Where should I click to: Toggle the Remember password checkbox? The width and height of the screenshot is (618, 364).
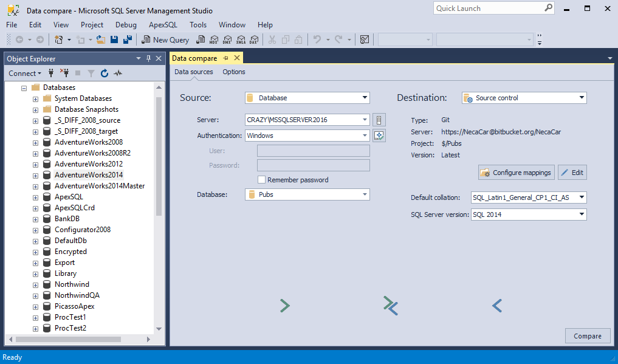pyautogui.click(x=261, y=180)
